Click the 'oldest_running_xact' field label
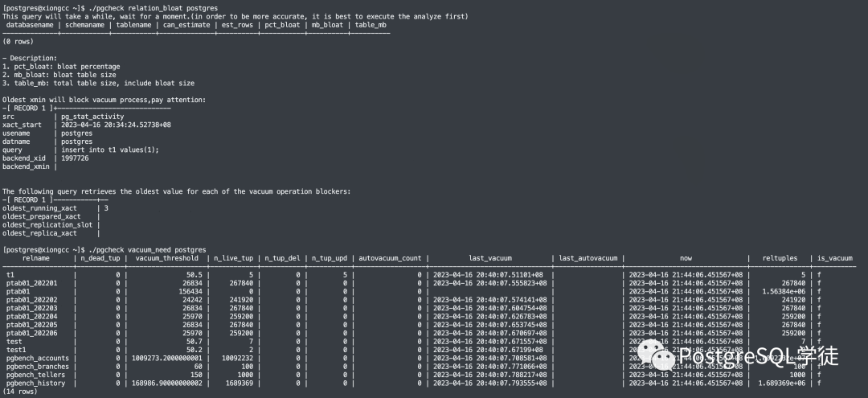This screenshot has width=868, height=398. pos(39,208)
